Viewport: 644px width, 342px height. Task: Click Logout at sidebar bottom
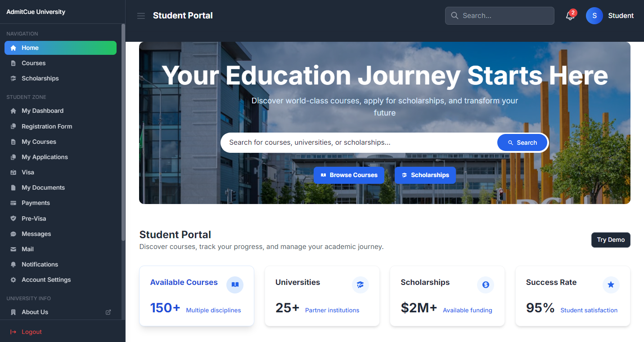click(32, 332)
